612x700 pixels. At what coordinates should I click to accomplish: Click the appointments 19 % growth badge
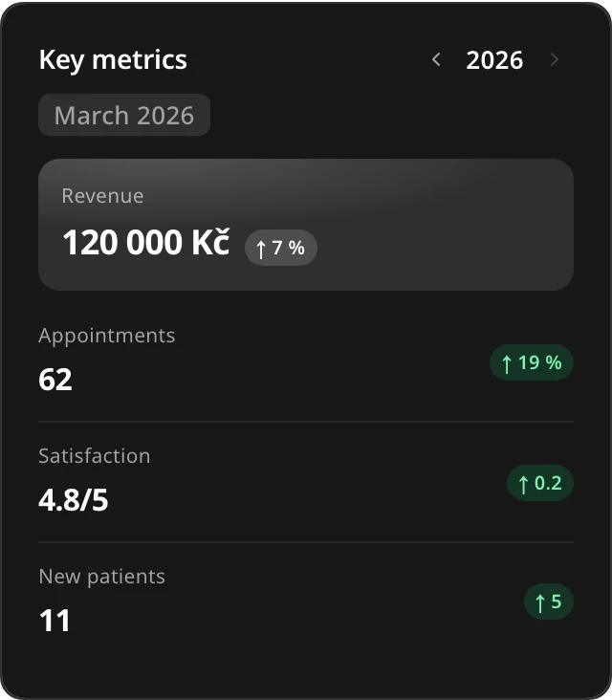[x=532, y=362]
